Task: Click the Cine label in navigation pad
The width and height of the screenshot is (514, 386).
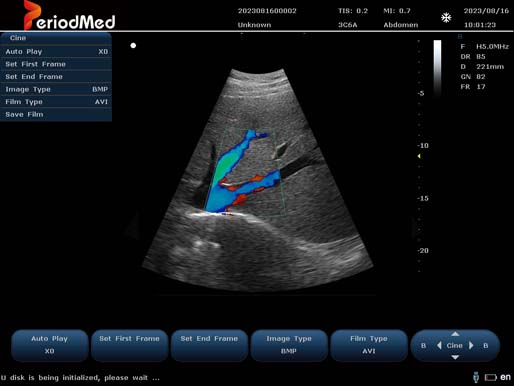Action: 455,346
